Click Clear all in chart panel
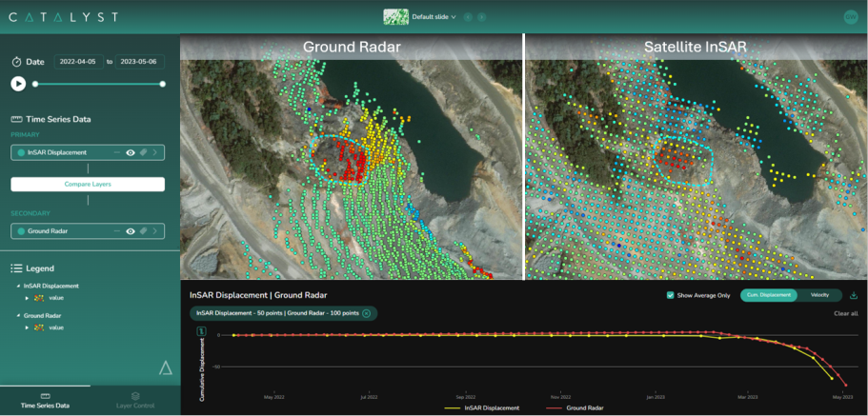This screenshot has width=868, height=416. [846, 313]
